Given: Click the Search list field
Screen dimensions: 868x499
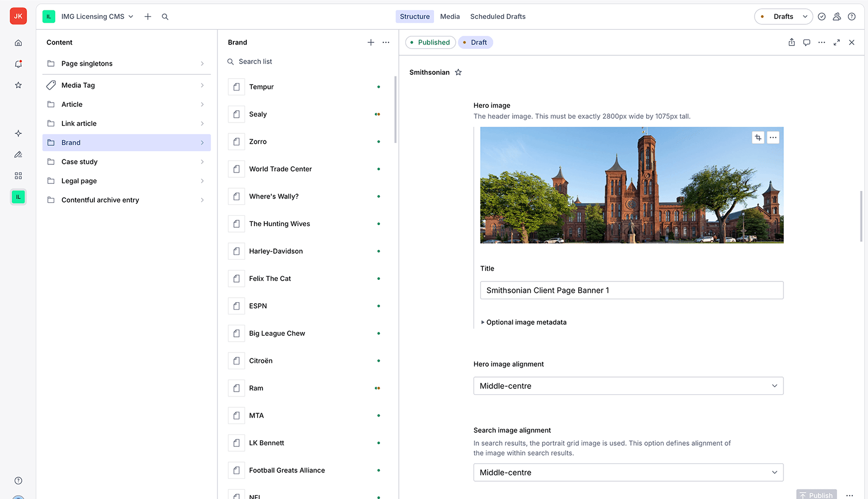Looking at the screenshot, I should (307, 62).
